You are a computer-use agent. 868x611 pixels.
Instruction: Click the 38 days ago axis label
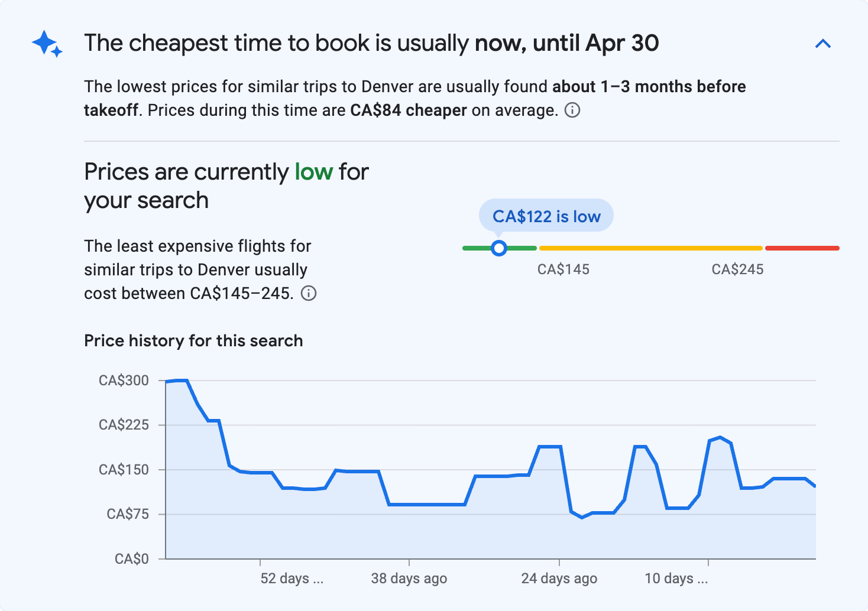409,578
